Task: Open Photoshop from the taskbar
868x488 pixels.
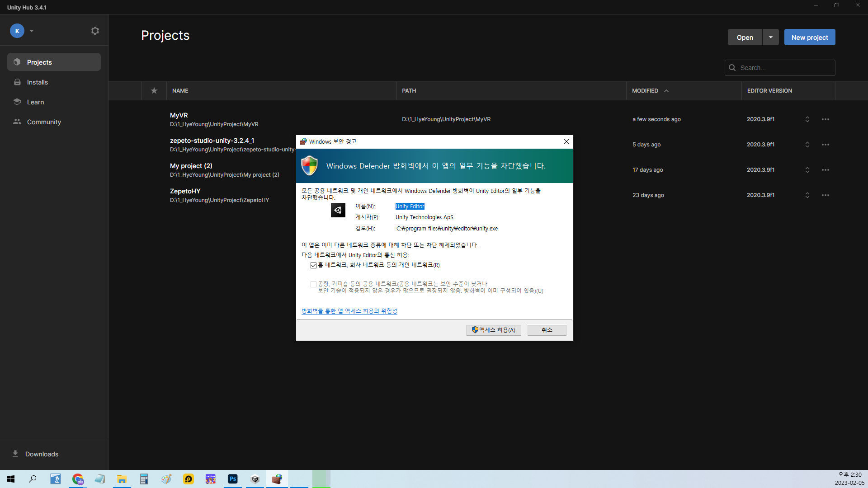Action: click(x=233, y=479)
